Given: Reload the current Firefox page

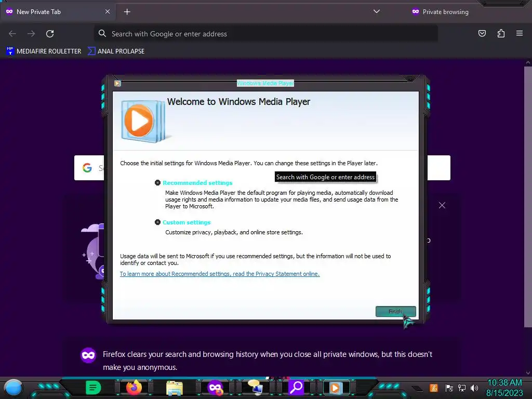Looking at the screenshot, I should coord(50,34).
